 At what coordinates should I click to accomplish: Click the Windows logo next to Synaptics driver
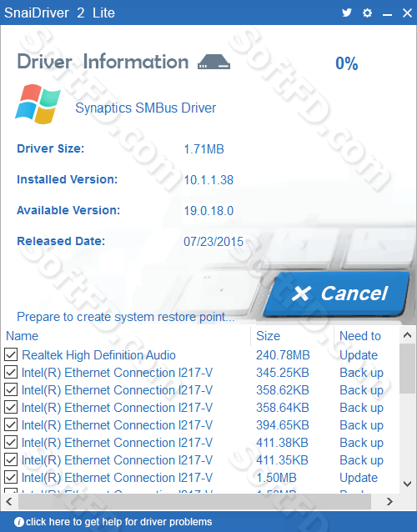point(38,104)
